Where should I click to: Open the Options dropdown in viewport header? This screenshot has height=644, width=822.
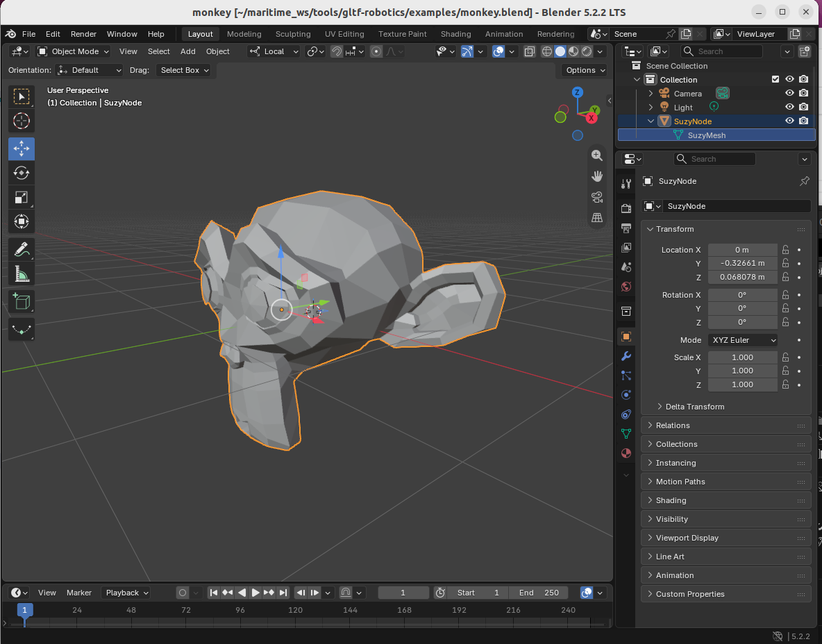coord(585,70)
